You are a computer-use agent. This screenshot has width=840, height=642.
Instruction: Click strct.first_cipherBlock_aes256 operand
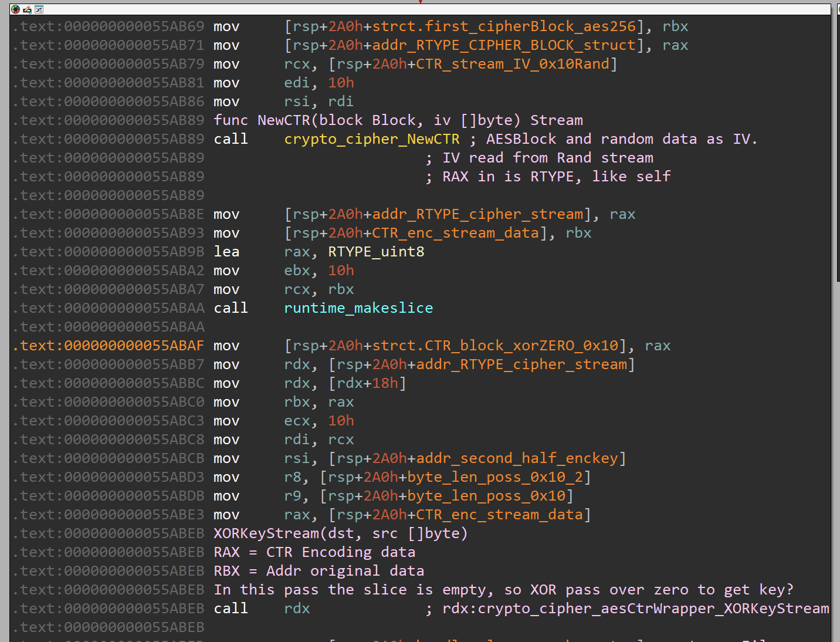[x=504, y=26]
